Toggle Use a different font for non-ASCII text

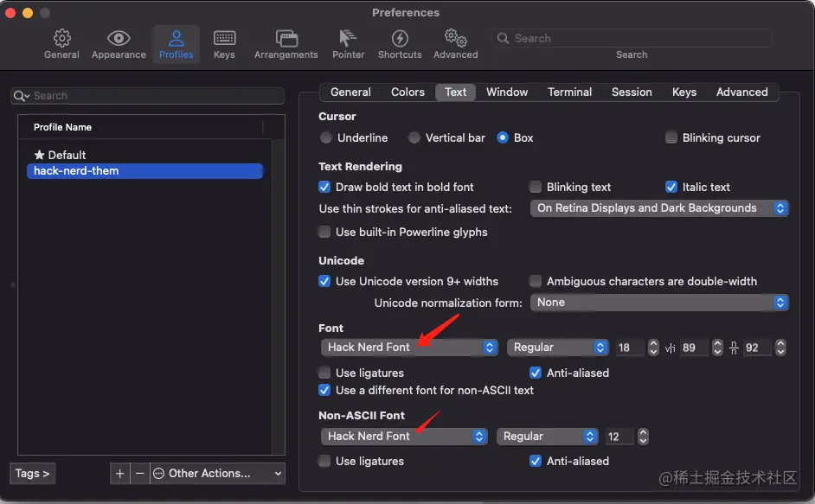click(x=324, y=390)
